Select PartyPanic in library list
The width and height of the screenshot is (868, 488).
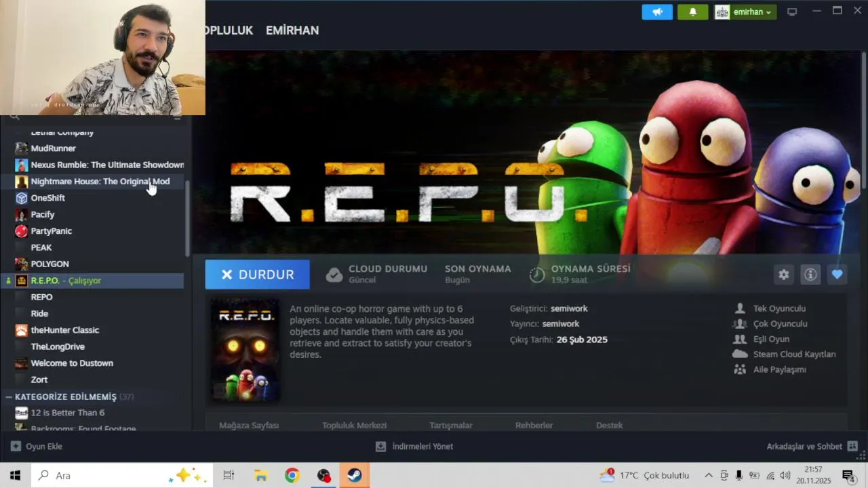tap(93, 231)
